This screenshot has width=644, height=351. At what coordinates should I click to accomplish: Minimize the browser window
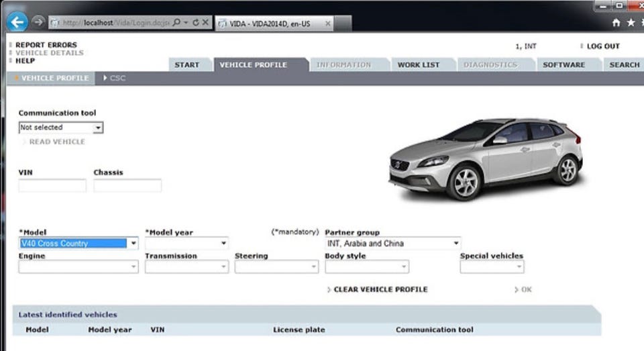603,6
